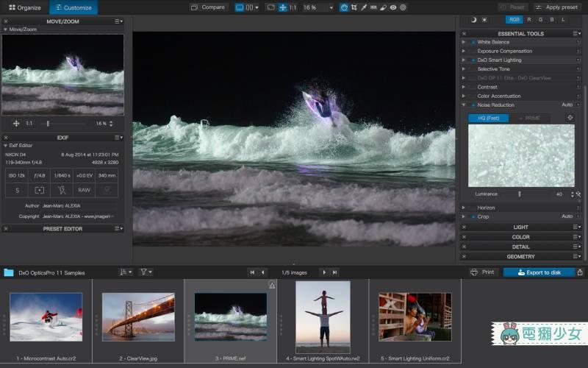Click the Export to disk button
Screen dimensions: 588x368
[539, 272]
